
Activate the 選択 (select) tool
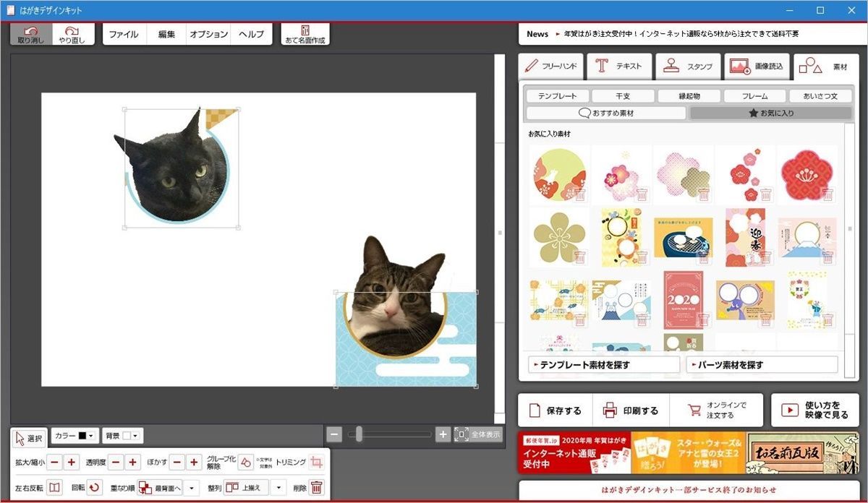[x=27, y=437]
